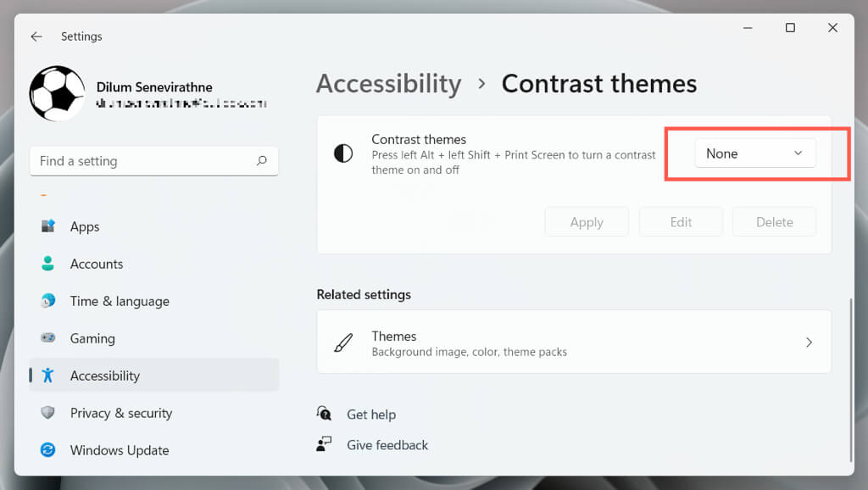Click the Accounts person icon
The width and height of the screenshot is (868, 490).
point(48,264)
